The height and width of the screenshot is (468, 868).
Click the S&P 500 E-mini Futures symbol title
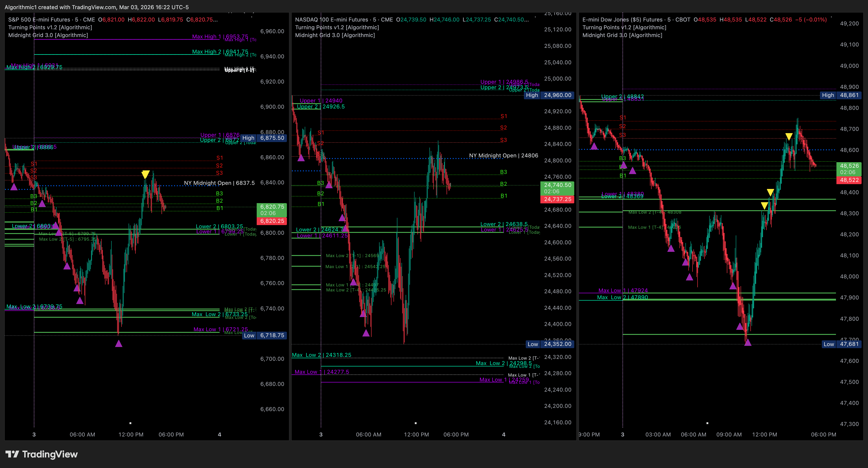tap(39, 19)
